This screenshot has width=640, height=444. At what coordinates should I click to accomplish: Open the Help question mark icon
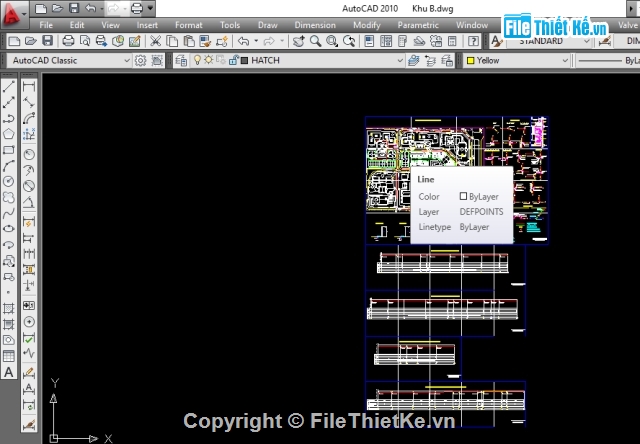click(x=473, y=41)
